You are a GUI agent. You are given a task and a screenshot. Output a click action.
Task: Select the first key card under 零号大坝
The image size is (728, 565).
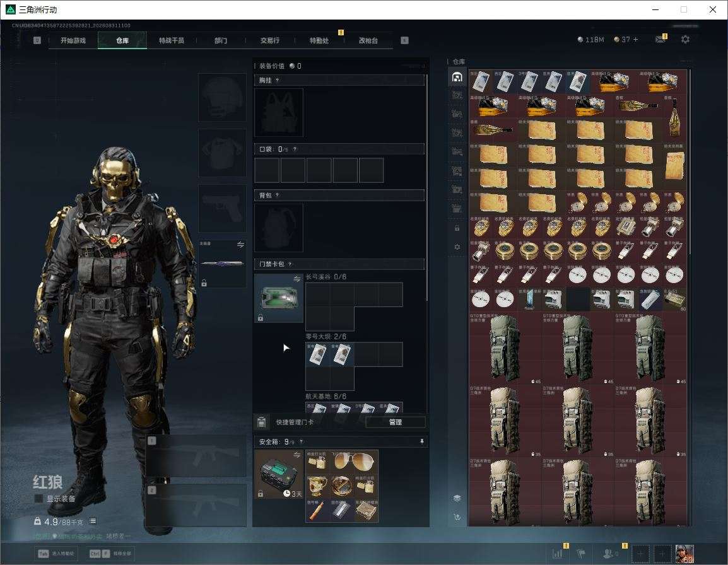[x=317, y=354]
